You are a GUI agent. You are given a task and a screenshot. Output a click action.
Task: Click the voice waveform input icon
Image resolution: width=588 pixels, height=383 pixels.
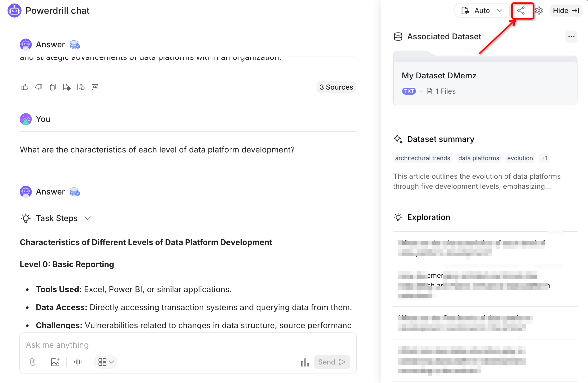point(78,362)
